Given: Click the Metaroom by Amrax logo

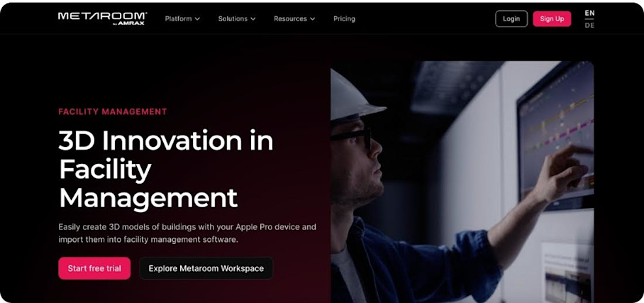Looking at the screenshot, I should (102, 18).
